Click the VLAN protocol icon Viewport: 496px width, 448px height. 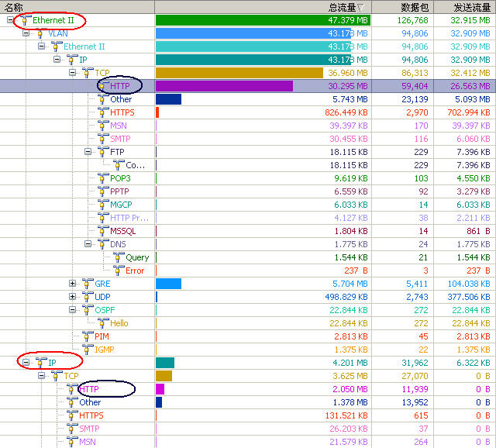coord(41,33)
